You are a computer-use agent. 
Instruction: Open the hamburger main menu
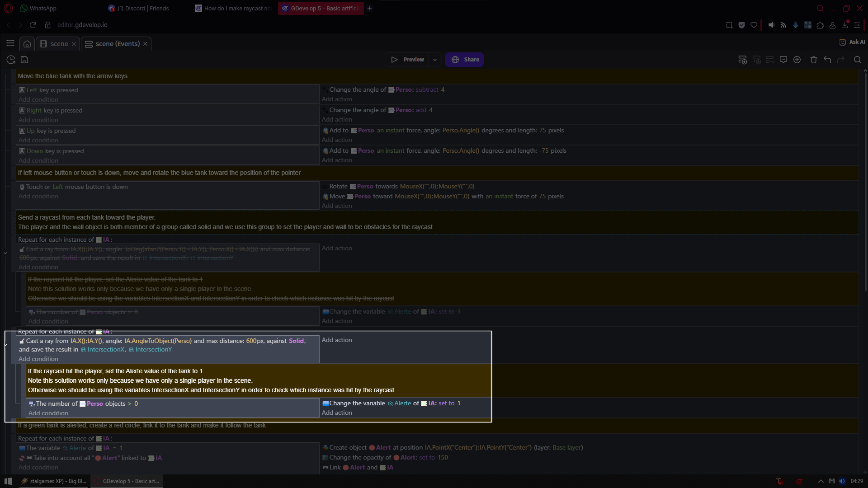(10, 43)
